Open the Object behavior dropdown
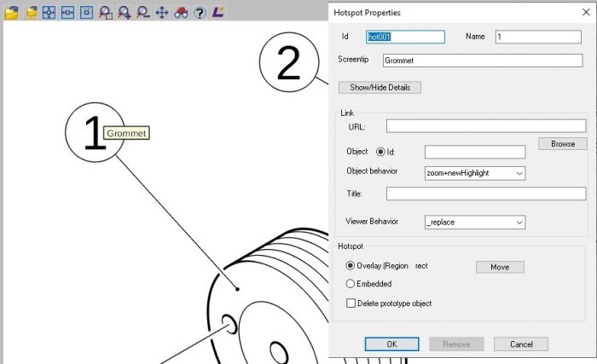 [x=474, y=173]
